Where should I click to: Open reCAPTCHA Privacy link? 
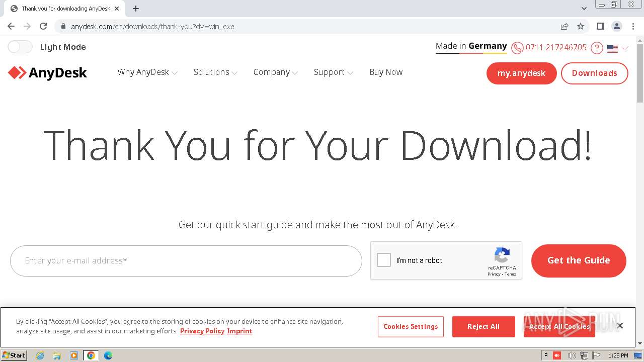(494, 274)
